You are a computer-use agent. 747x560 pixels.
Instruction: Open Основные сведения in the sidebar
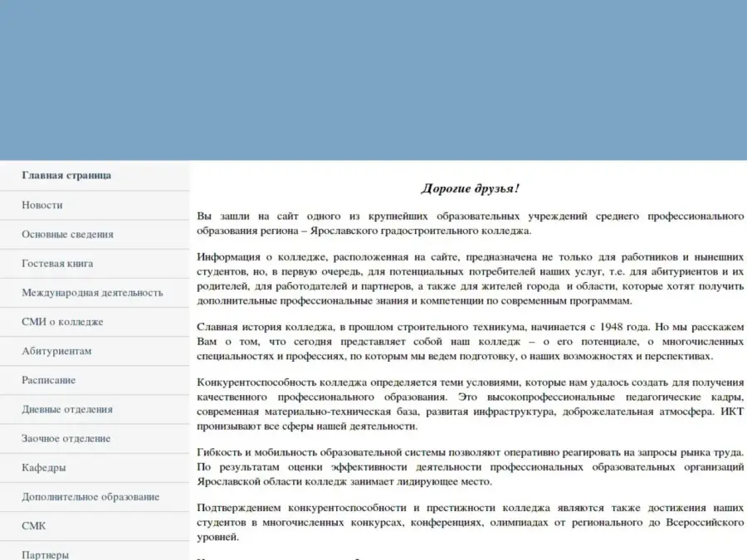click(67, 235)
